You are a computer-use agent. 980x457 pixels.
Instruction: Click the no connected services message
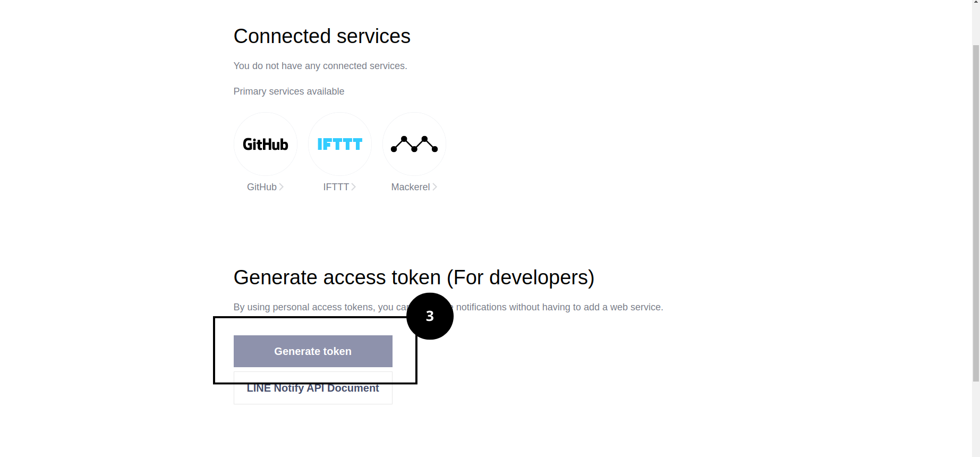320,66
